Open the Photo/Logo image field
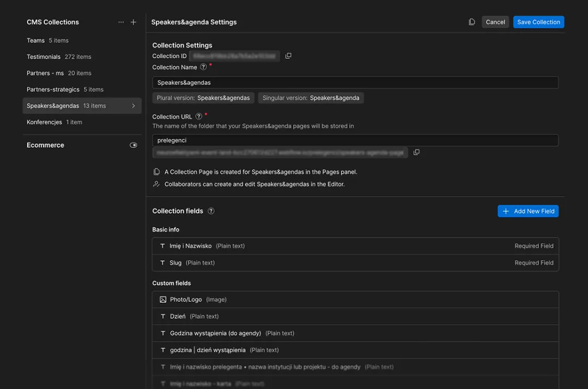 click(x=355, y=300)
